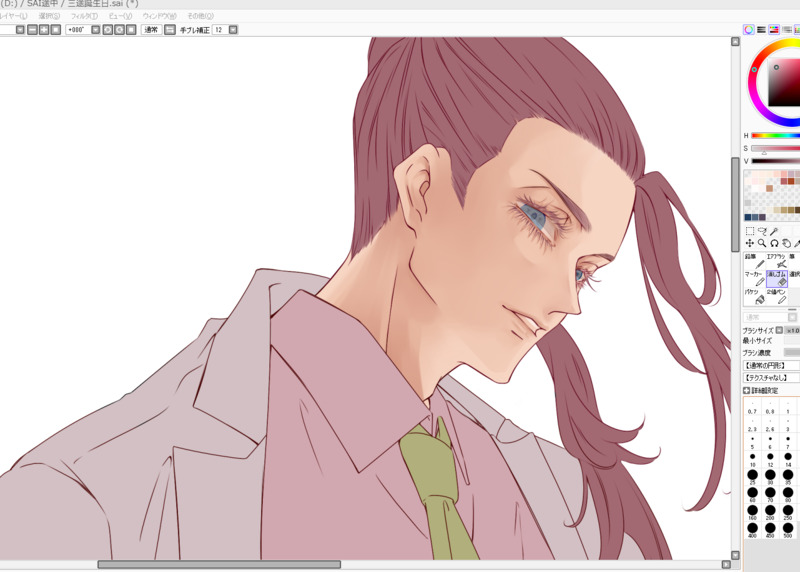Screen dimensions: 800x572
Task: Select brush size 5 preset
Action: coord(752,442)
